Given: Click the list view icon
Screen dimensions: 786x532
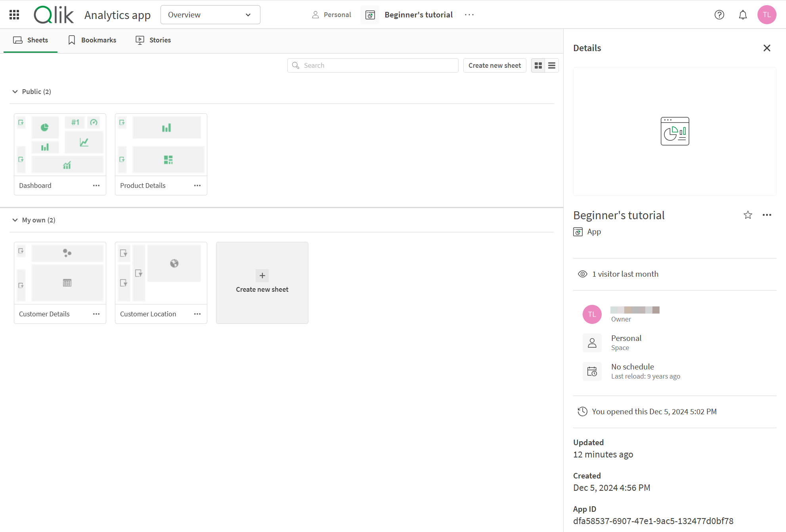Looking at the screenshot, I should 551,65.
